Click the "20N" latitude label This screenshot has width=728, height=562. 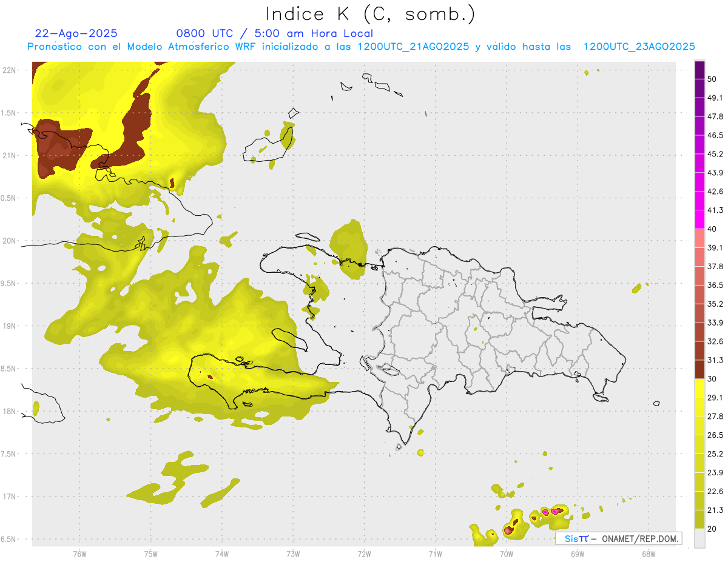tap(10, 241)
